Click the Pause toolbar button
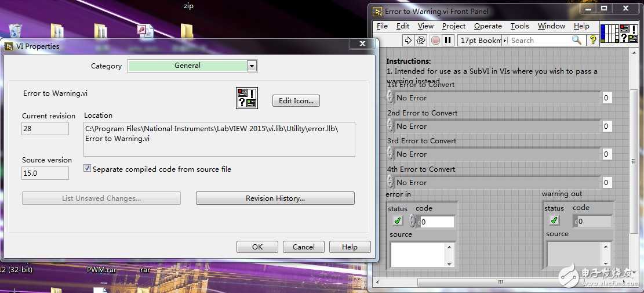Viewport: 644px width, 293px height. pos(448,40)
